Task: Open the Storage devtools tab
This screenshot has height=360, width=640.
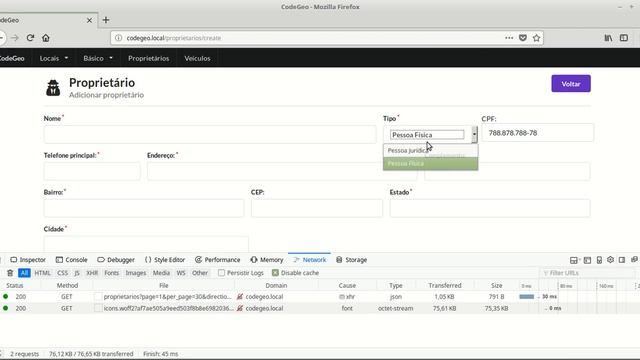Action: pos(351,260)
